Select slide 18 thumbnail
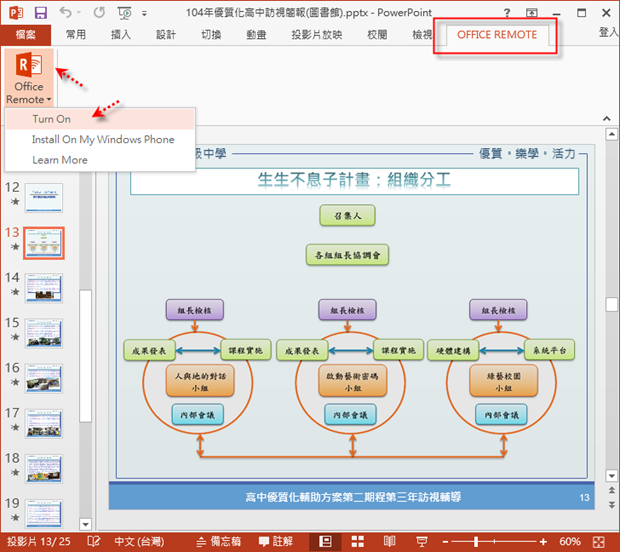Screen dimensions: 620x552 [x=44, y=469]
